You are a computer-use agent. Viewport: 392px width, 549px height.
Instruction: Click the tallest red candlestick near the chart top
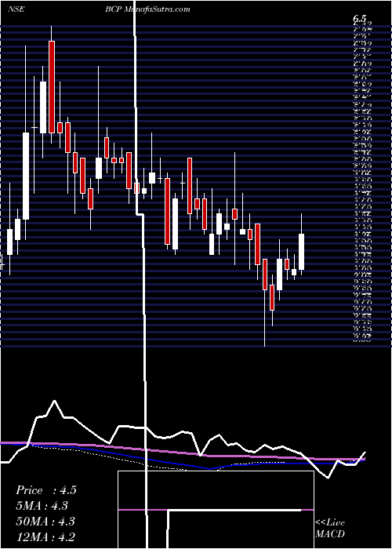coord(52,87)
